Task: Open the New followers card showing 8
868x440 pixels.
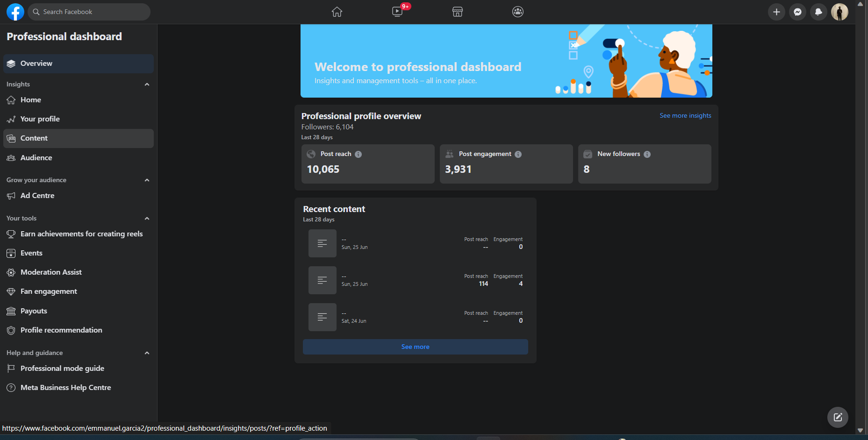Action: tap(645, 164)
